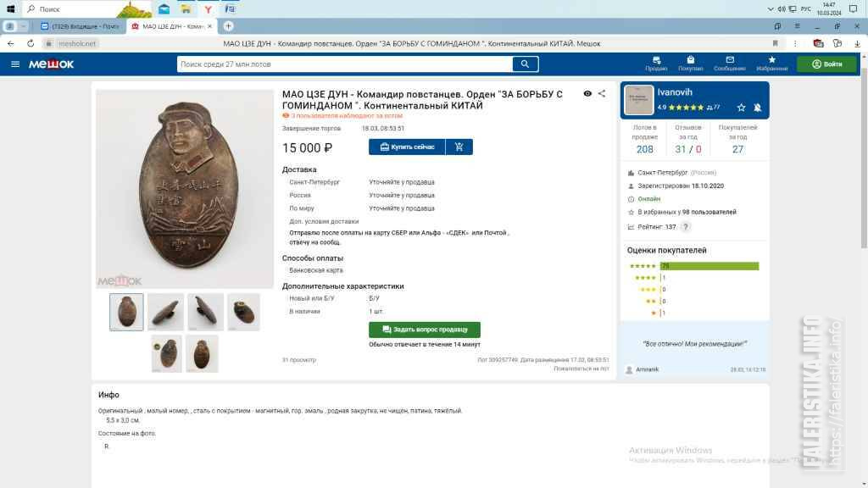Click the magnifier search button

pyautogui.click(x=525, y=64)
